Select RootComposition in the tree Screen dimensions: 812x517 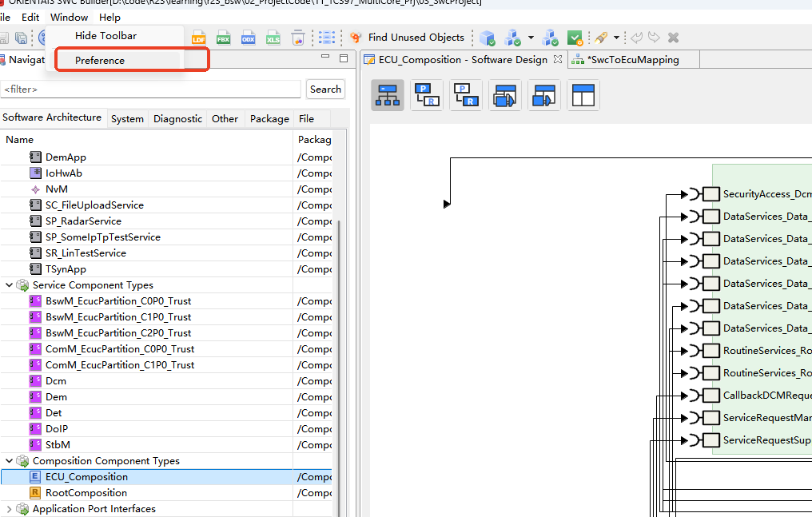[86, 493]
